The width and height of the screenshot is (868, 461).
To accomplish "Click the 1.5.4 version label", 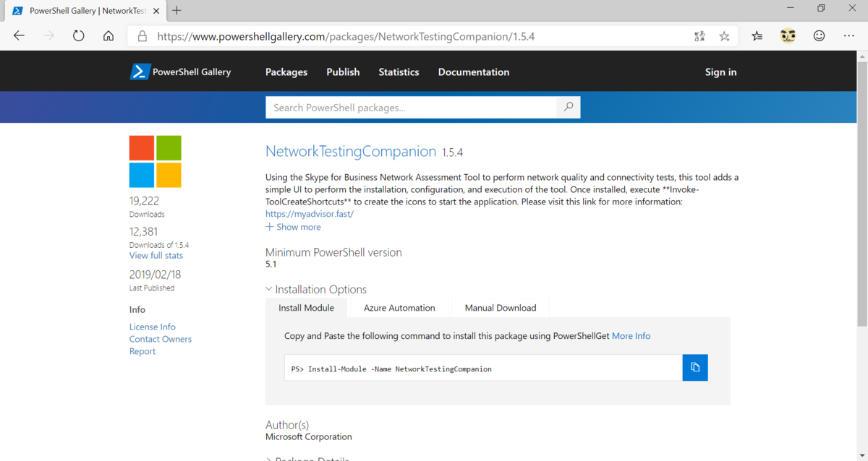I will tap(452, 152).
